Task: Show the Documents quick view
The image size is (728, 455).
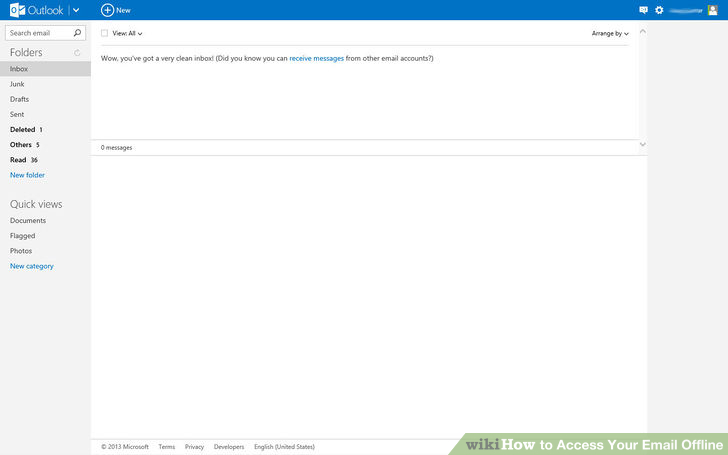Action: pos(28,221)
